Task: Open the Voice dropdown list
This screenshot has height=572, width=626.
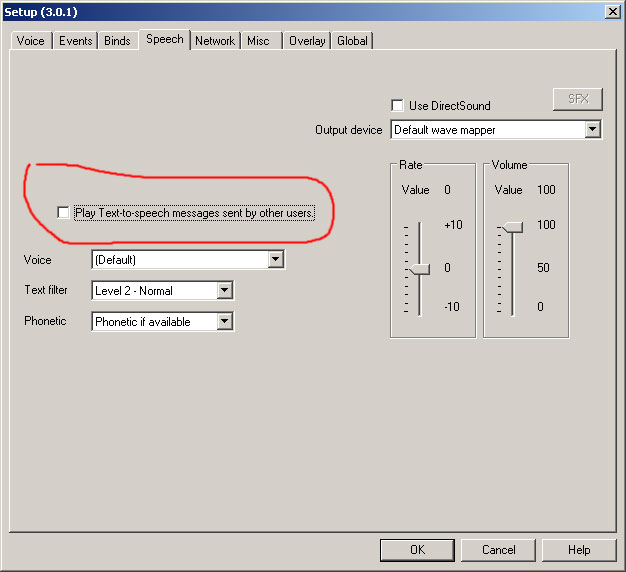Action: tap(276, 260)
